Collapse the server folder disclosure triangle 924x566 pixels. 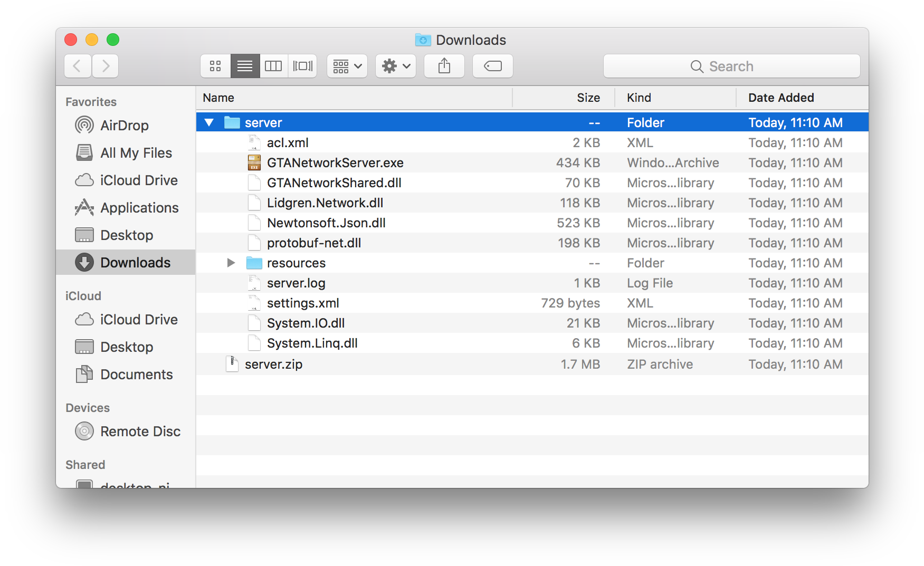click(209, 122)
